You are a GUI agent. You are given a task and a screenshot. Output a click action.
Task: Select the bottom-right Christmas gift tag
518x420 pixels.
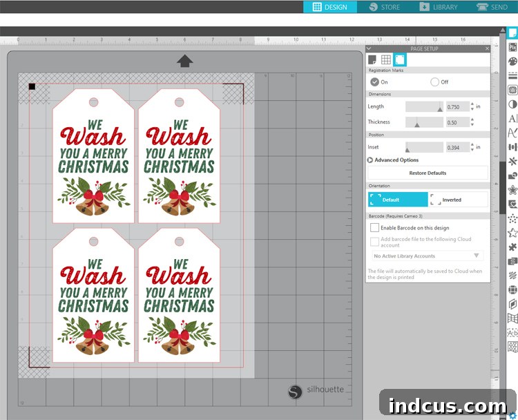point(179,295)
